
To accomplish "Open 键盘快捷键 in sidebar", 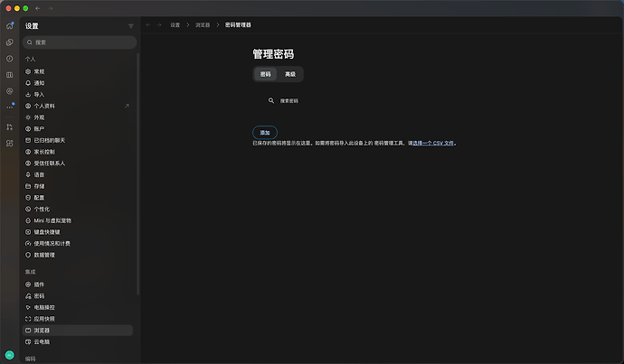I will (x=78, y=232).
